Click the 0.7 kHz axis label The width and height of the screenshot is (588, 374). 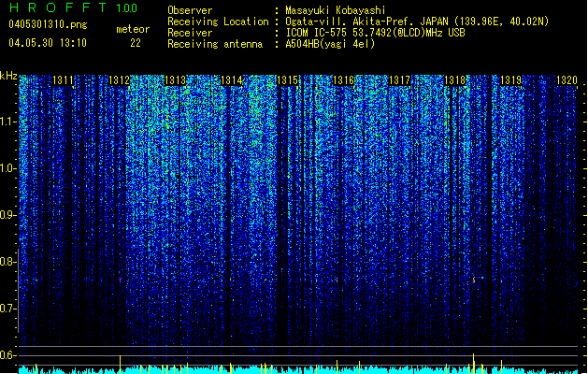(8, 309)
